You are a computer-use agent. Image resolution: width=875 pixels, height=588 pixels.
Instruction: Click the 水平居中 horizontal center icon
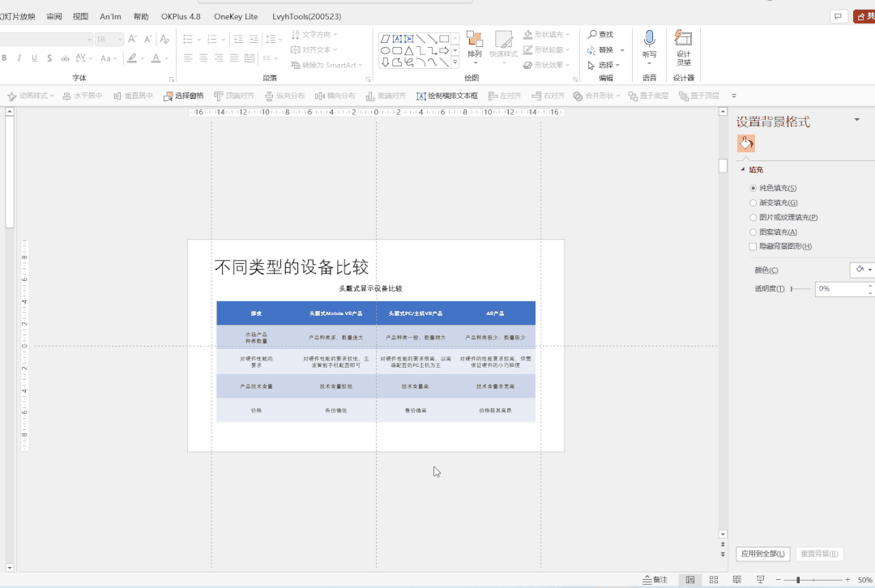click(66, 96)
